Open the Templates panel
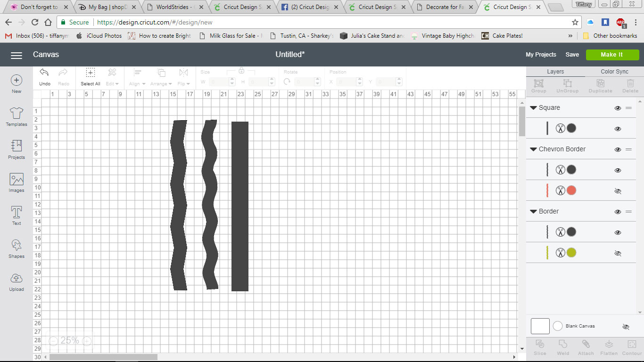644x362 pixels. pyautogui.click(x=16, y=116)
